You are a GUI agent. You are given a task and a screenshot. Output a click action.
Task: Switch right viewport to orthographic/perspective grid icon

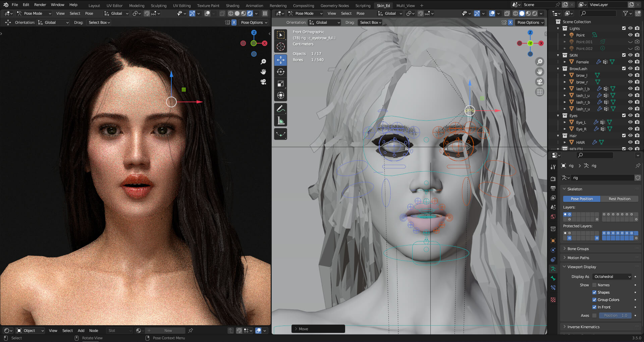(x=540, y=92)
